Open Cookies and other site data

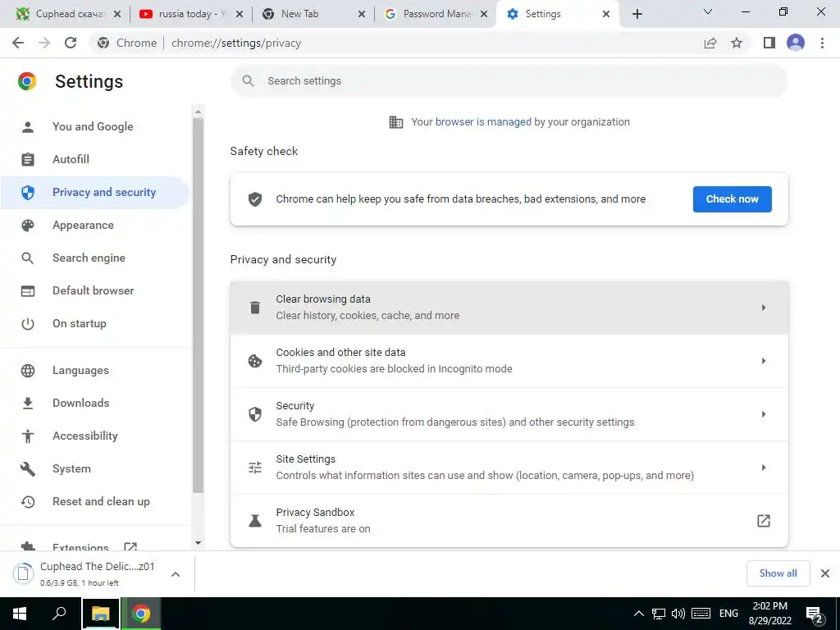pos(509,361)
